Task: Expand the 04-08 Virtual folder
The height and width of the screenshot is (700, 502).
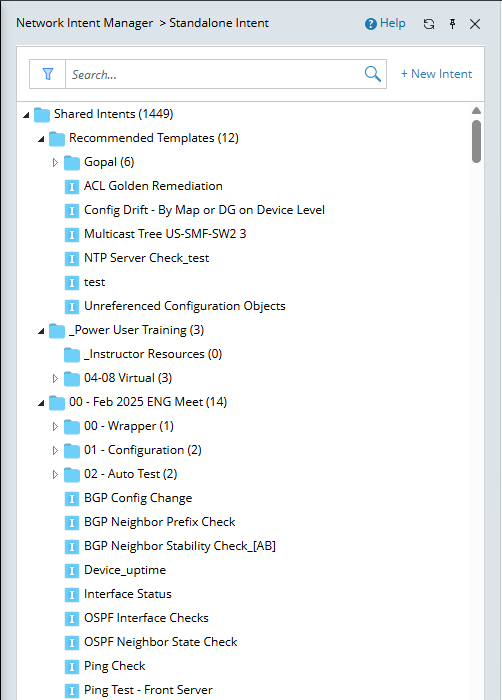Action: point(55,379)
